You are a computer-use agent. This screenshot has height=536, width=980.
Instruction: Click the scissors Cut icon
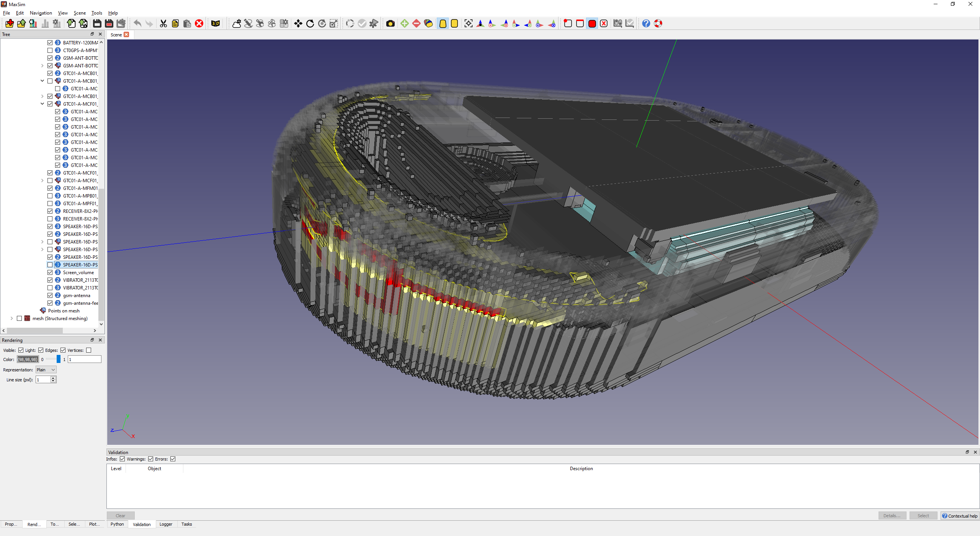(x=163, y=24)
